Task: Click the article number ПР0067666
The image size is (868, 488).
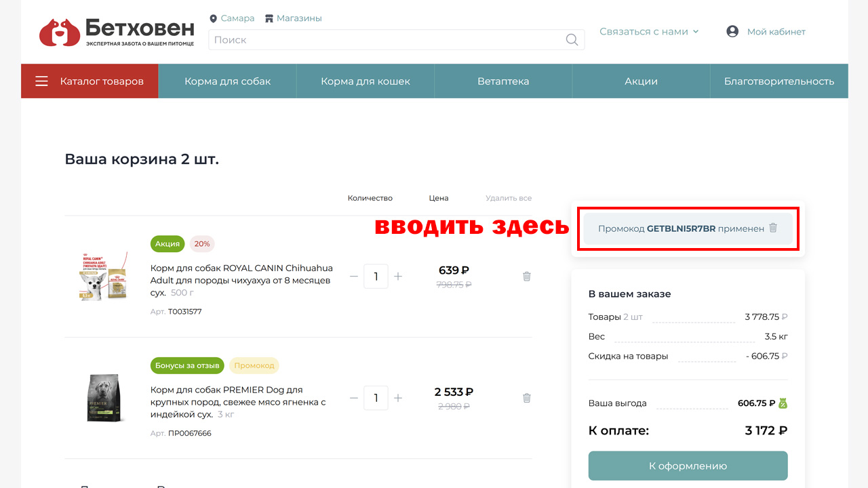Action: [190, 433]
